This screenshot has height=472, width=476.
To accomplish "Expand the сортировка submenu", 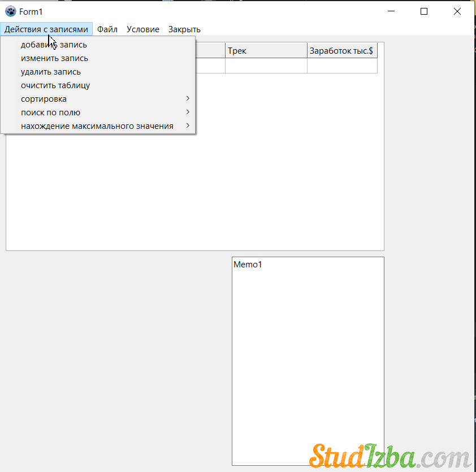I will coord(98,99).
